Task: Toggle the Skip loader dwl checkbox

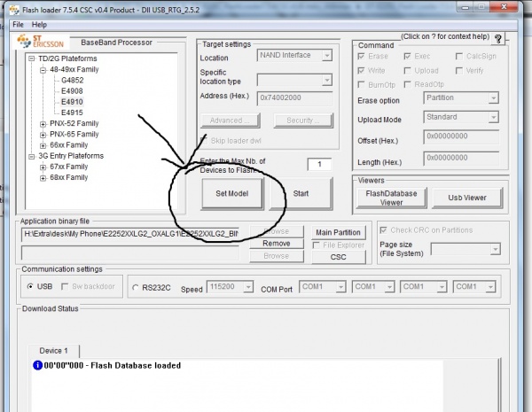Action: [204, 141]
